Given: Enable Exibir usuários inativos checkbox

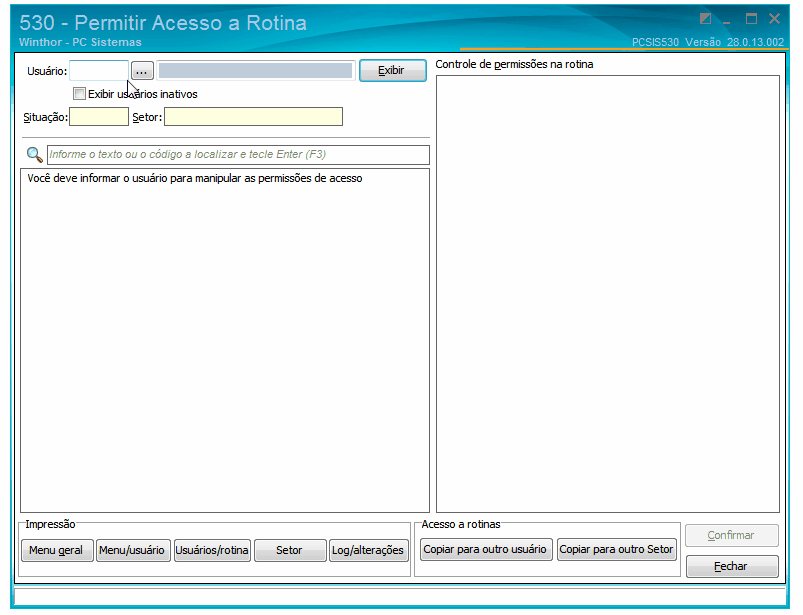Looking at the screenshot, I should (79, 94).
